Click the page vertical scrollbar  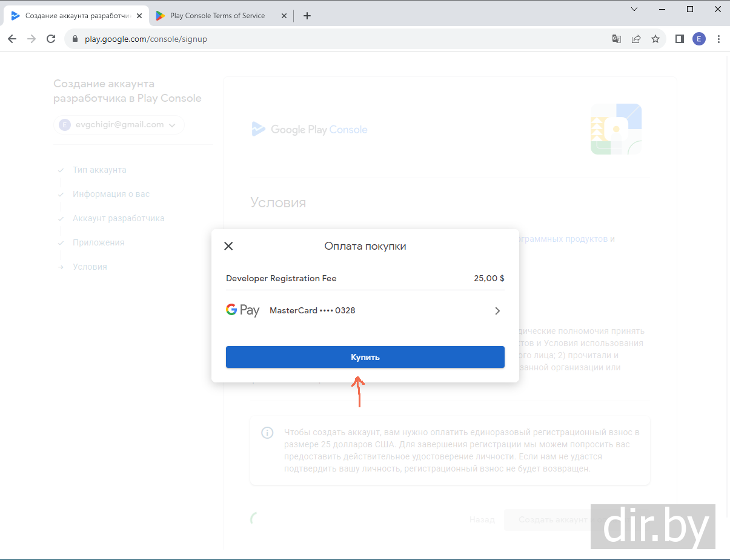726,285
